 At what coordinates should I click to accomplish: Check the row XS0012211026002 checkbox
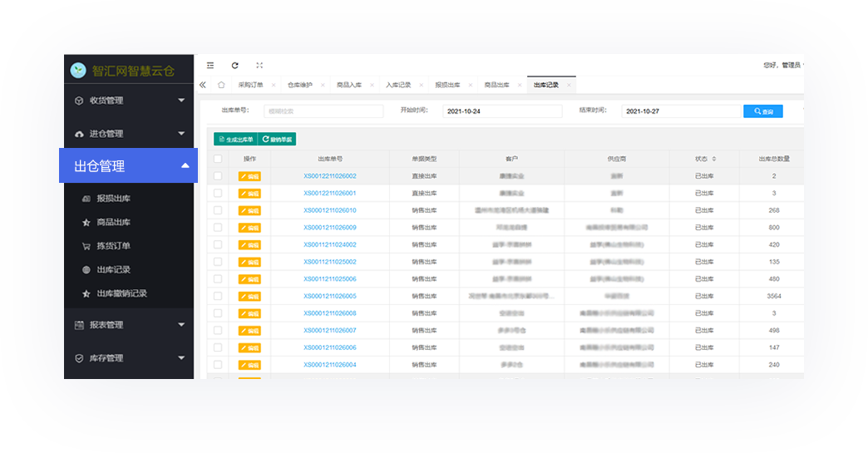(x=218, y=176)
